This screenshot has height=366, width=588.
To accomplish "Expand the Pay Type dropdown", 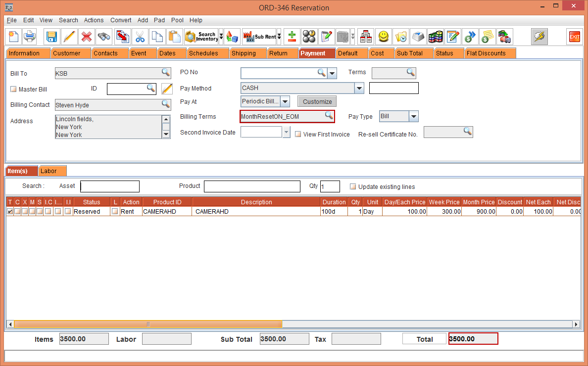I will pyautogui.click(x=414, y=117).
